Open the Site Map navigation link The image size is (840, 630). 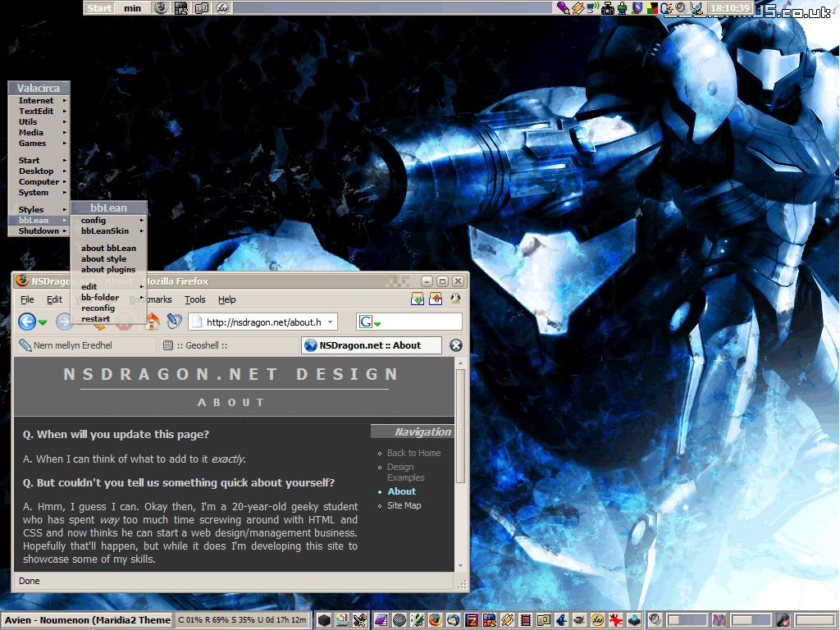coord(404,505)
